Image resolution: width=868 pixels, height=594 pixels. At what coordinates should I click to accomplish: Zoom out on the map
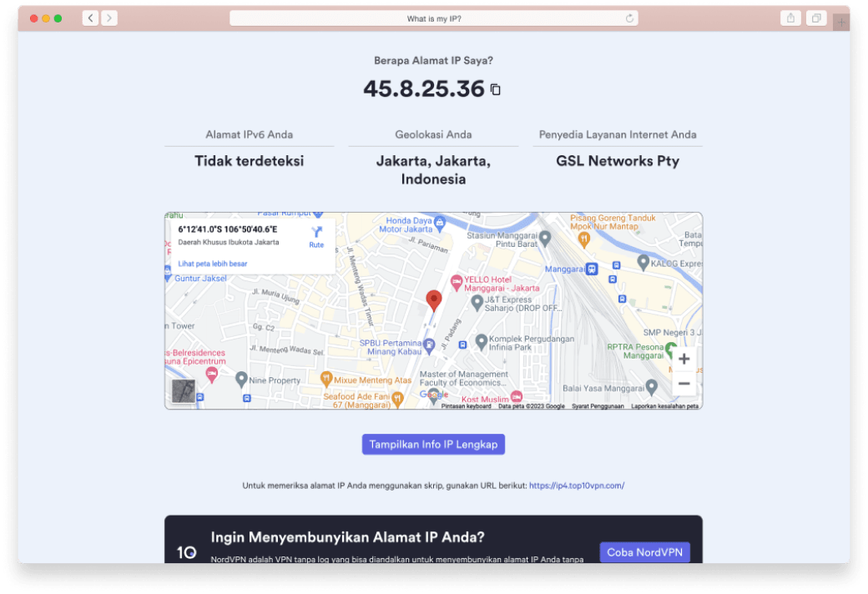click(684, 384)
